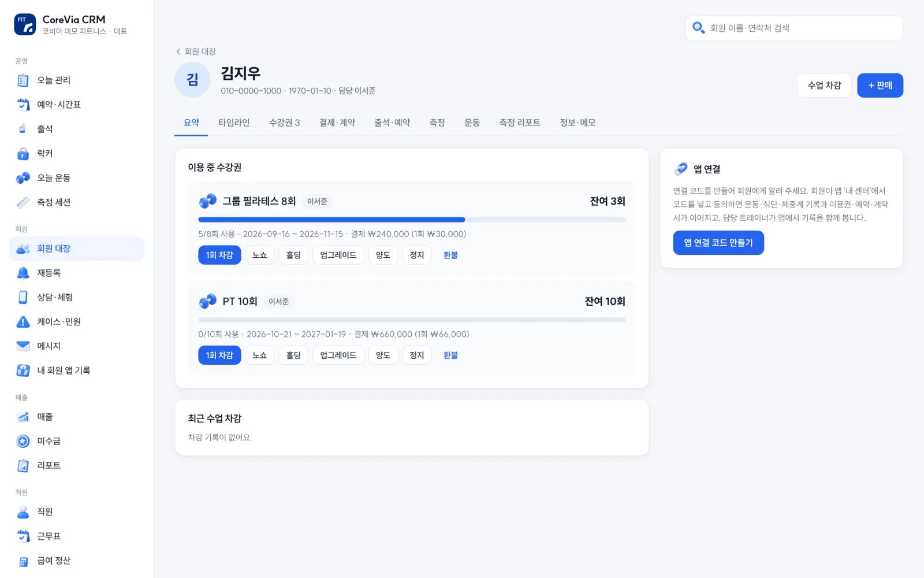The width and height of the screenshot is (924, 578).
Task: Click 노쇼 for 그룹 필라테스 8회
Action: [x=260, y=255]
